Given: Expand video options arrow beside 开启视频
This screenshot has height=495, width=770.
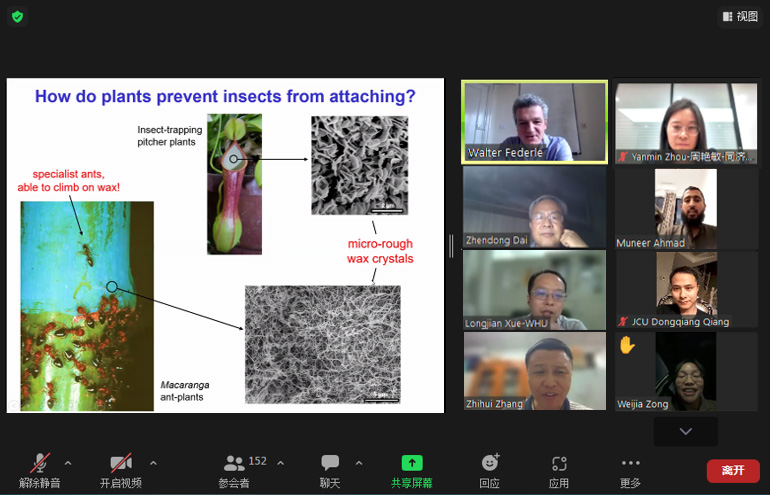Looking at the screenshot, I should click(x=153, y=463).
